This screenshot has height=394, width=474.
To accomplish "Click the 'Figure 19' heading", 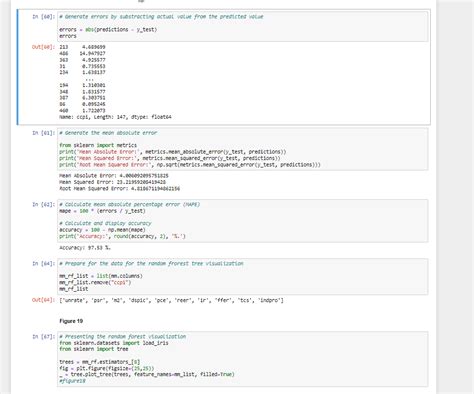I will pos(71,321).
